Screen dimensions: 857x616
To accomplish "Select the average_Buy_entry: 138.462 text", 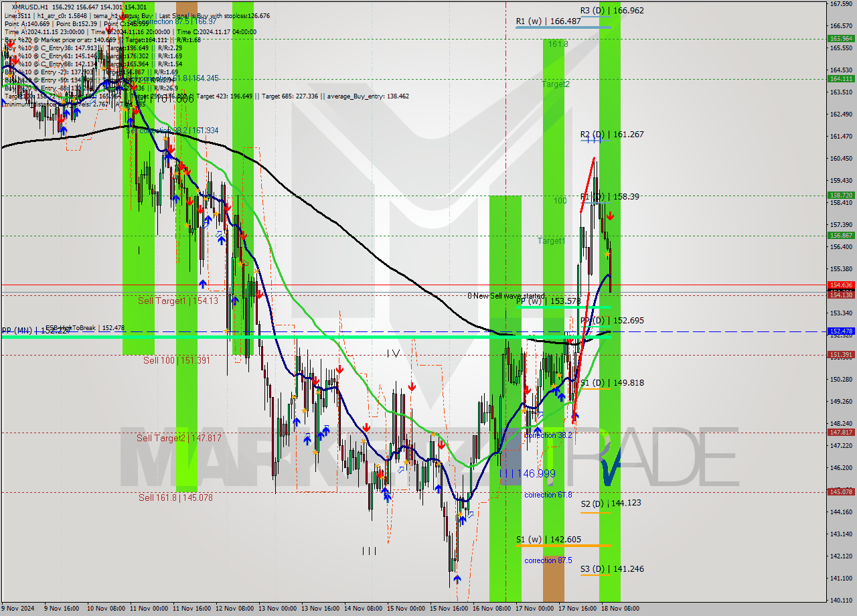I will (x=368, y=96).
